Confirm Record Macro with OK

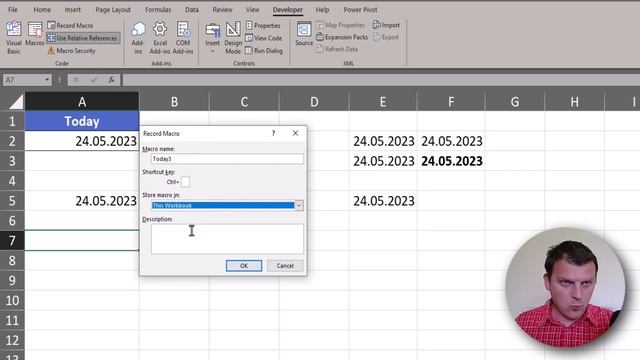coord(244,266)
